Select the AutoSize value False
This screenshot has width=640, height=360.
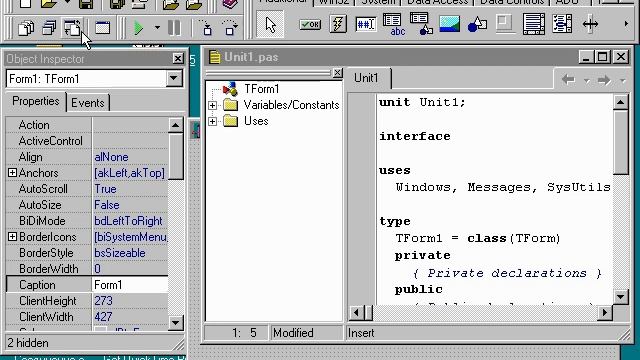pyautogui.click(x=130, y=205)
